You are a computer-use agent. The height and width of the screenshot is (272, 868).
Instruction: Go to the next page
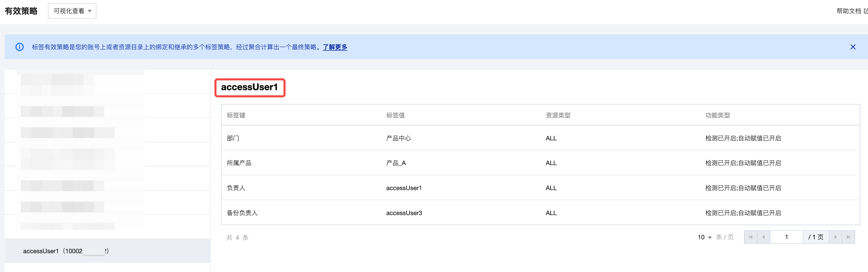(x=835, y=237)
